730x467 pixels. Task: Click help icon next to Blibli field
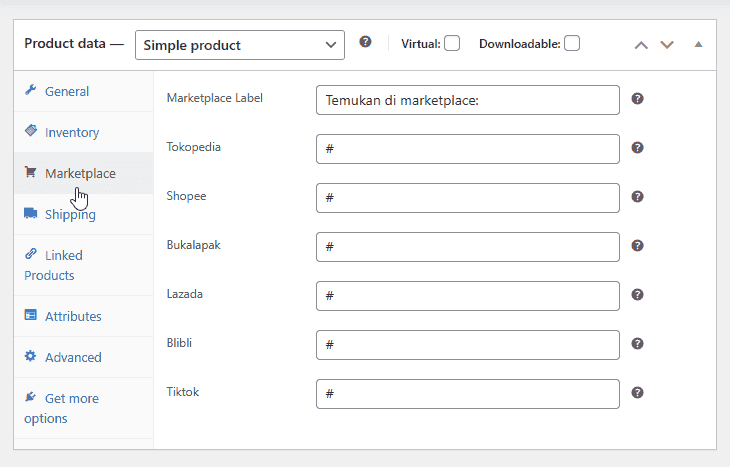click(x=637, y=344)
